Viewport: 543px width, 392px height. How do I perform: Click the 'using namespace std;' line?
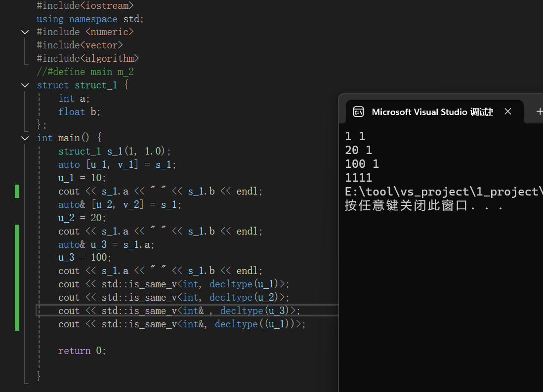90,19
